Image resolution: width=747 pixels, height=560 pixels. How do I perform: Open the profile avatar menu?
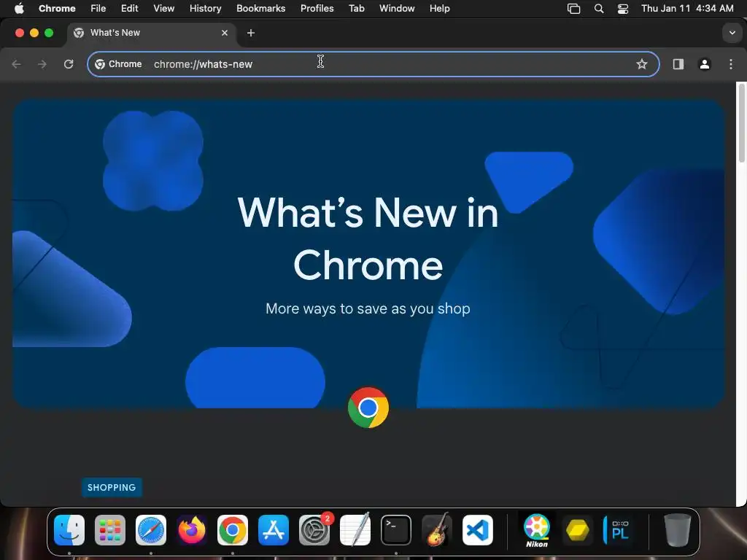pyautogui.click(x=705, y=64)
